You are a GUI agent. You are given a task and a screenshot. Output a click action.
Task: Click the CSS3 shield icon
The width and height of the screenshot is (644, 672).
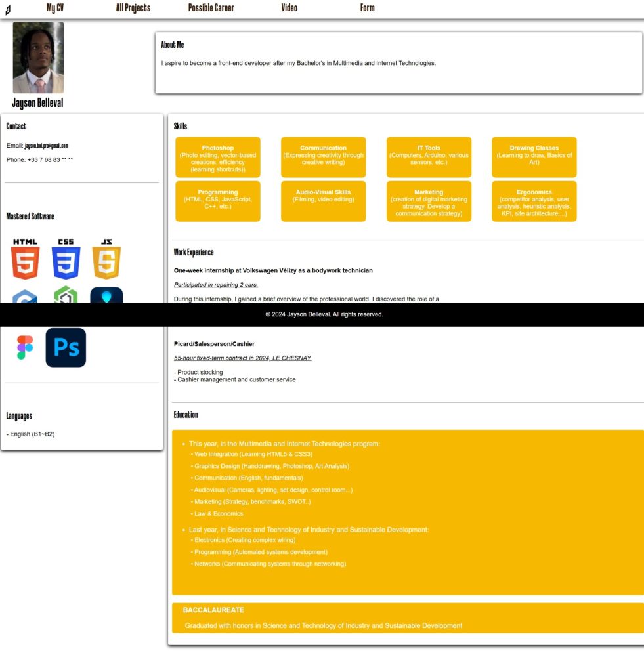[66, 259]
